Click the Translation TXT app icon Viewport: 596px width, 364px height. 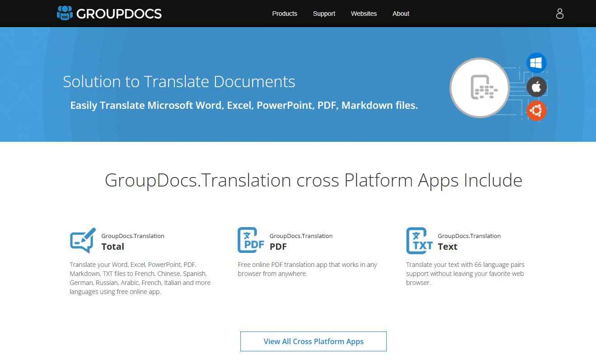[419, 240]
